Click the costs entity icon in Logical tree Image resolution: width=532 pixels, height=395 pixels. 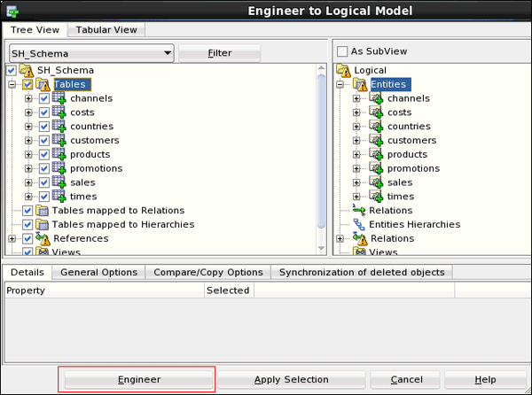[376, 112]
